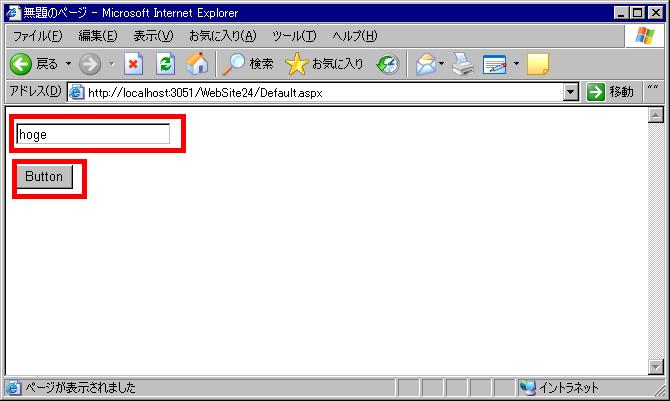Click the page icon in the address bar
The height and width of the screenshot is (401, 670).
tap(77, 92)
